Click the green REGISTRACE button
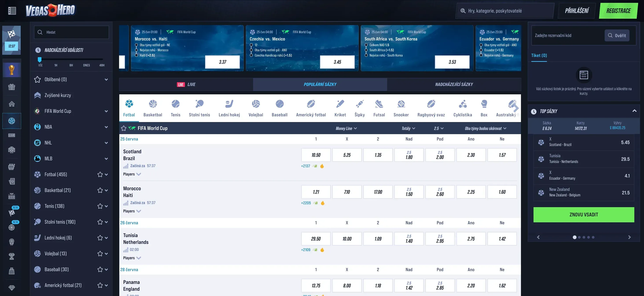This screenshot has height=296, width=644. point(618,11)
